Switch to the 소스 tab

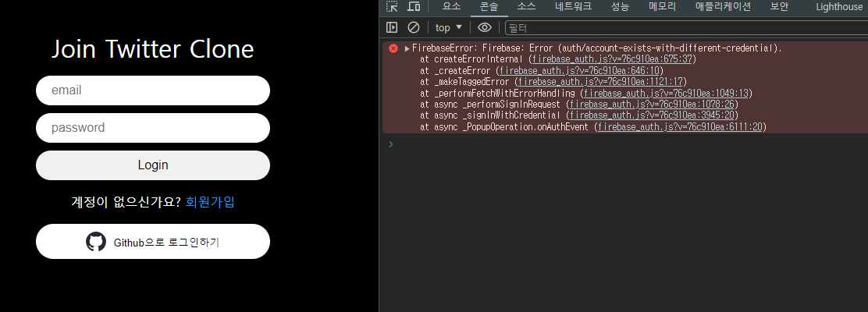[526, 7]
